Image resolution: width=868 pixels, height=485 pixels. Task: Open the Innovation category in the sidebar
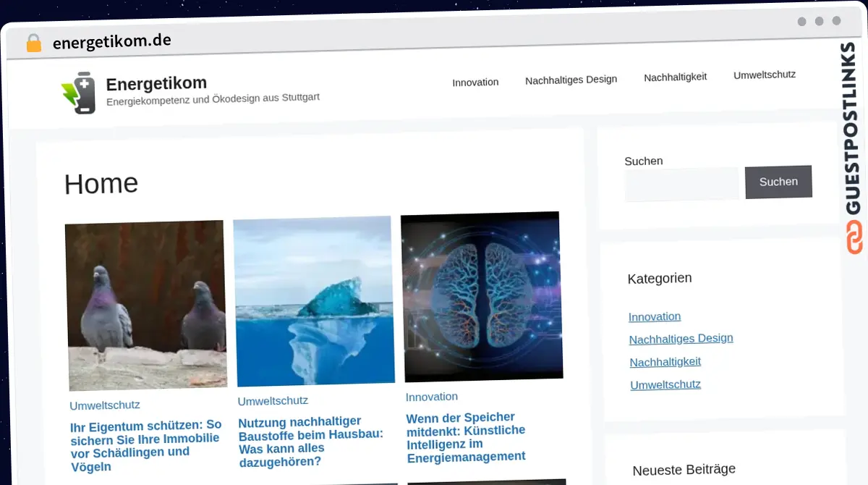(x=655, y=316)
